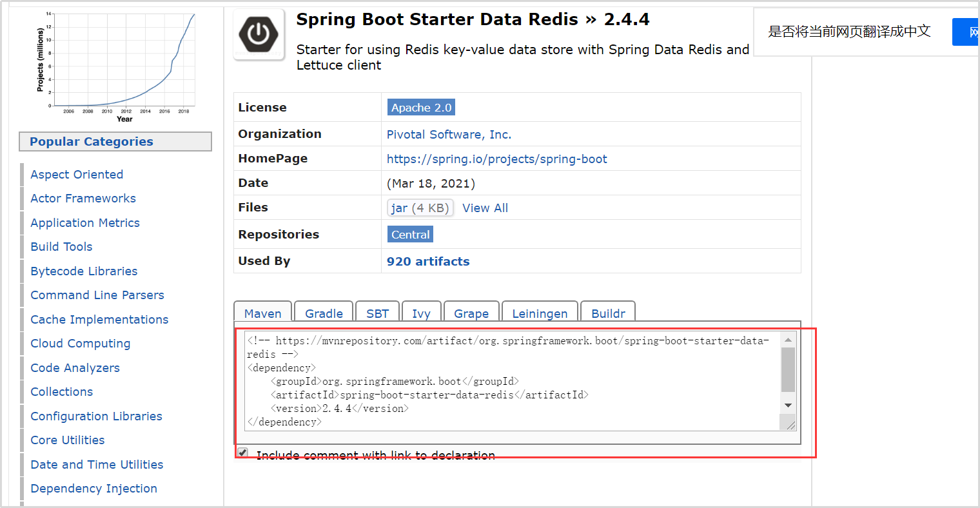This screenshot has height=508, width=980.
Task: Click the Starter for using Redis description text
Action: 523,57
